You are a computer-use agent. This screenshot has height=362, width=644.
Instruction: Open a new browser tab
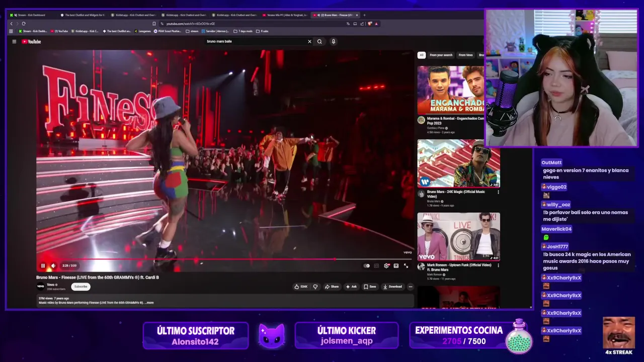tap(365, 15)
